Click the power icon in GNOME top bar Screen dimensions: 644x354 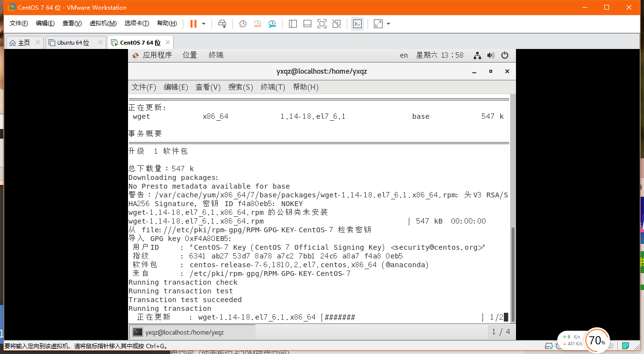point(505,55)
